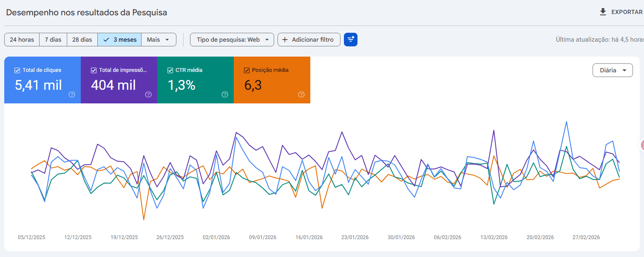Click the green 1,3% CTR card
Viewport: 644px width, 257px height.
pyautogui.click(x=196, y=80)
